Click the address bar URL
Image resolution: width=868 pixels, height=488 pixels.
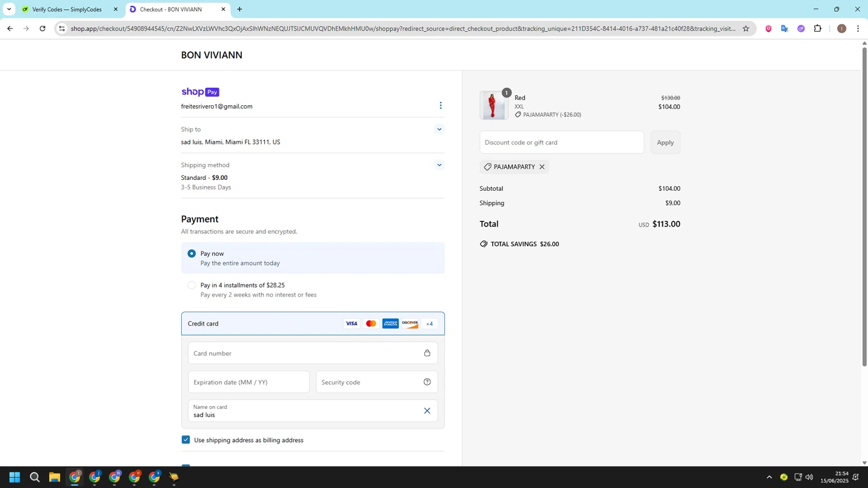(403, 28)
